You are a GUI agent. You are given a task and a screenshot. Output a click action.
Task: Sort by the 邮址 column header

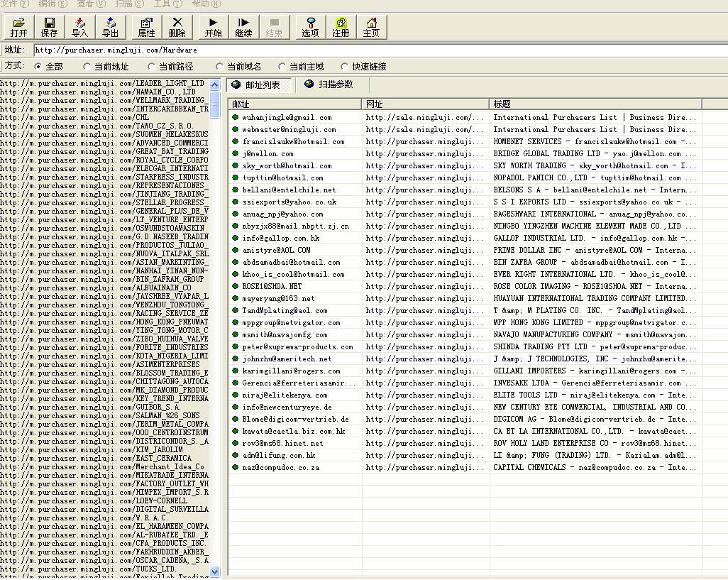pos(295,104)
